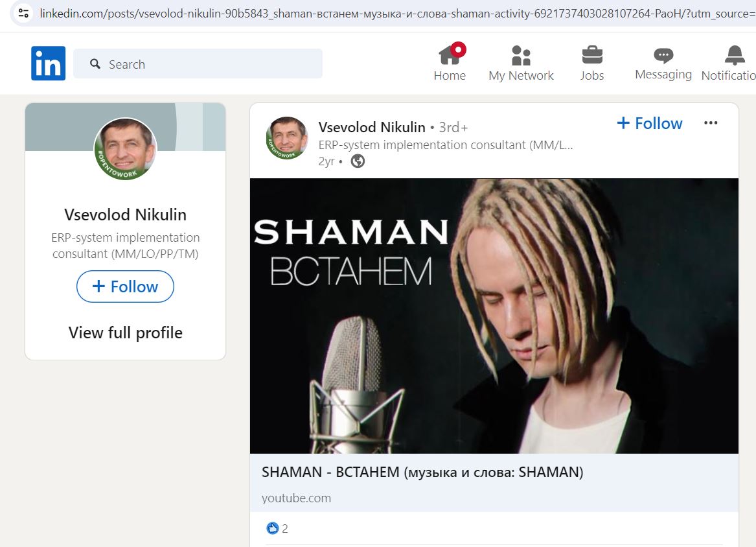This screenshot has width=756, height=547.
Task: Click Follow in the post header
Action: click(650, 124)
